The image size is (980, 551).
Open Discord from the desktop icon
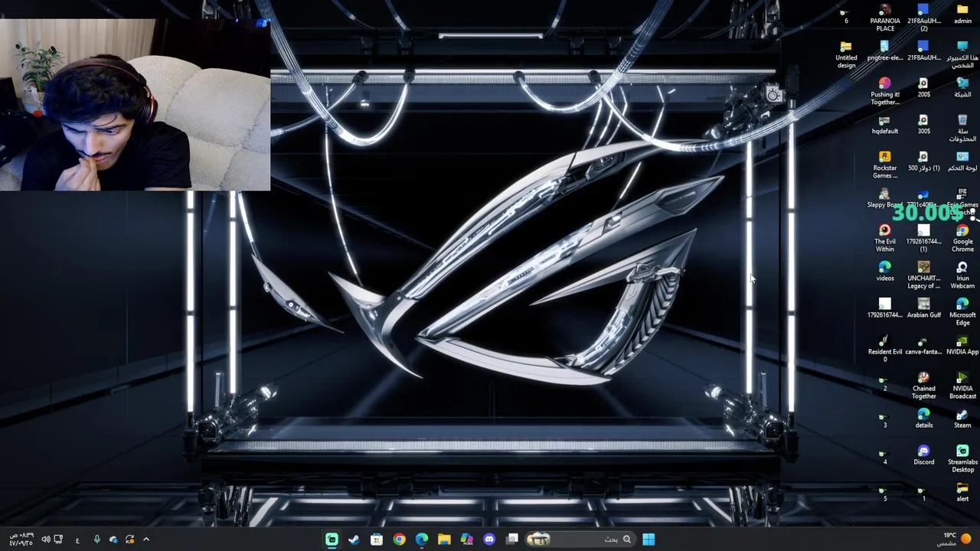[x=923, y=455]
